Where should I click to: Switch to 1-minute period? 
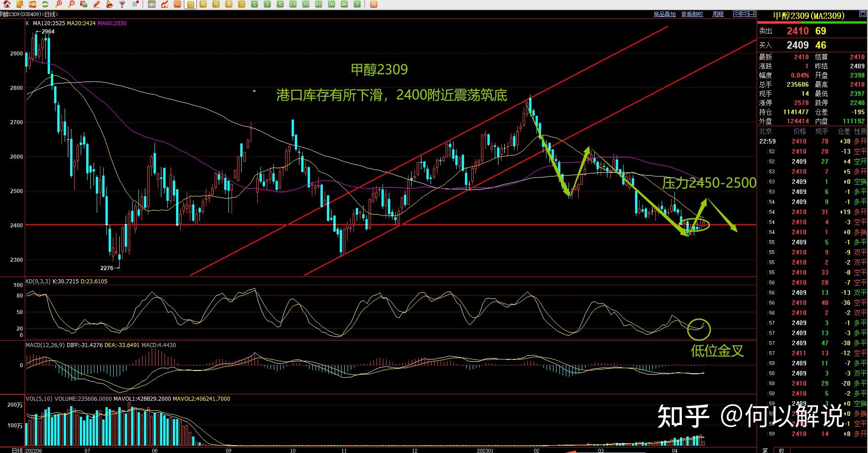click(254, 4)
